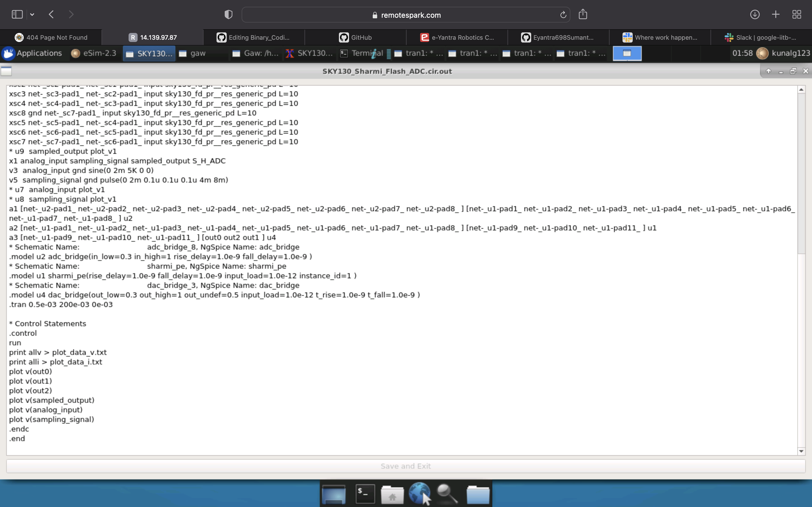
Task: Reload the remotespark.com page
Action: click(x=562, y=14)
